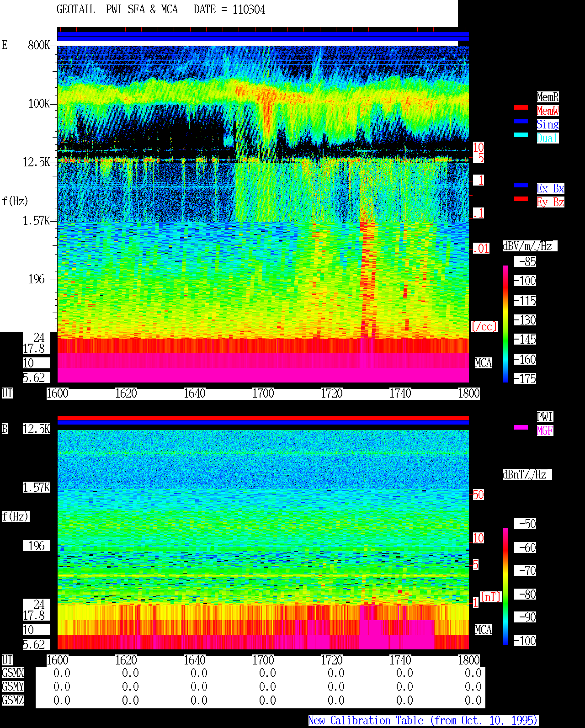Click the dBnT/√Hz unit label

527,474
